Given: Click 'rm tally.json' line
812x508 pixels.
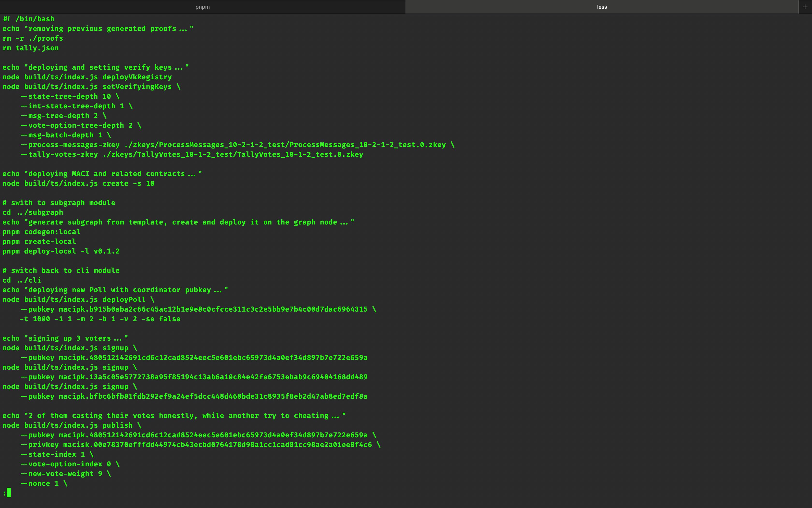Looking at the screenshot, I should 30,48.
